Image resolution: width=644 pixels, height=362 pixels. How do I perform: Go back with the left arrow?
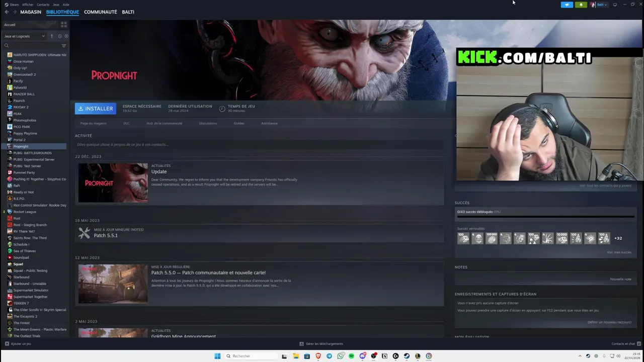[x=7, y=12]
